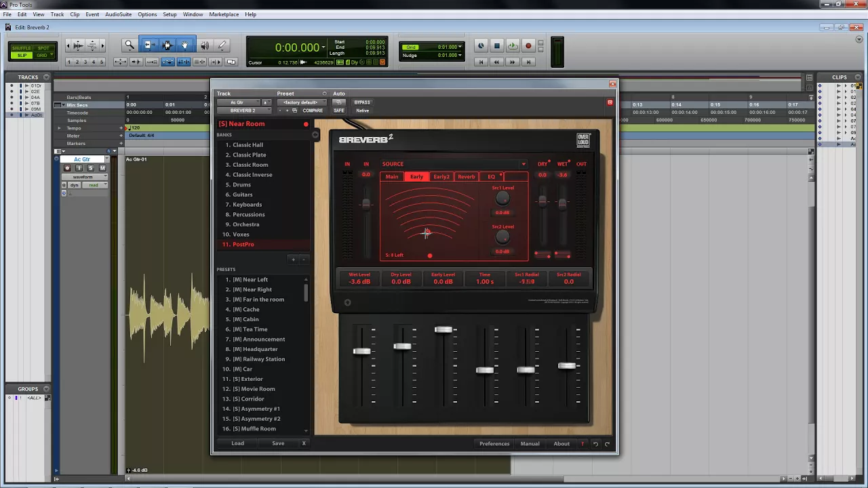Click the Online sync button in transport
Screen dimensions: 868x488
481,46
